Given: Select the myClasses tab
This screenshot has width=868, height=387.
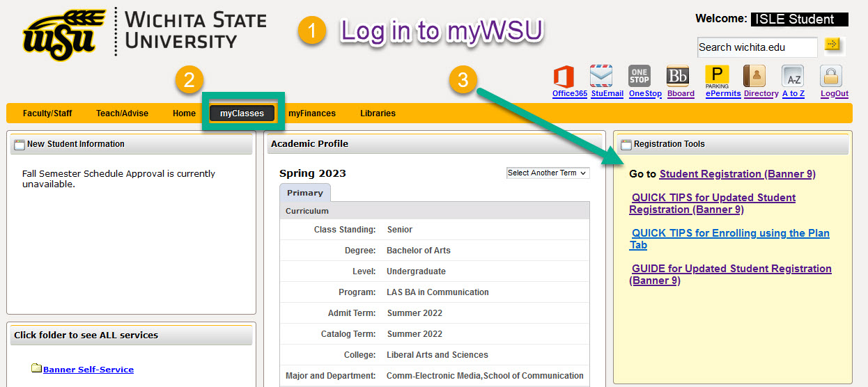Looking at the screenshot, I should [242, 113].
